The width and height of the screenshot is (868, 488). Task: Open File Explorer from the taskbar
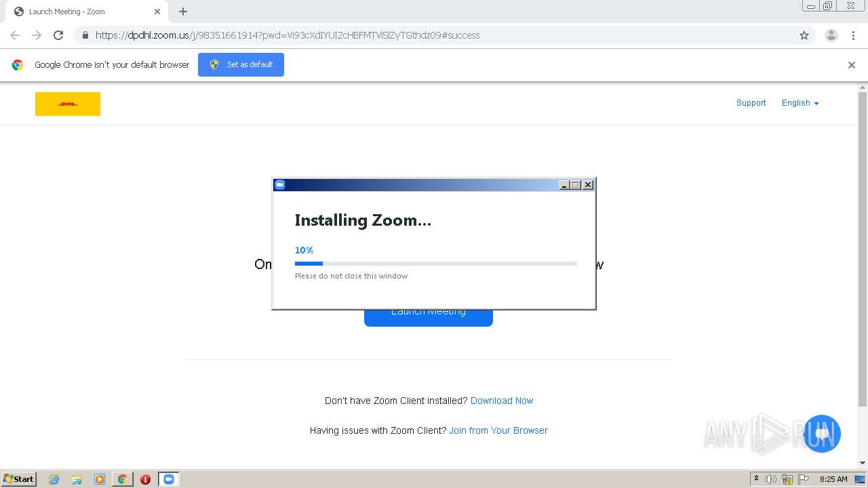point(77,479)
